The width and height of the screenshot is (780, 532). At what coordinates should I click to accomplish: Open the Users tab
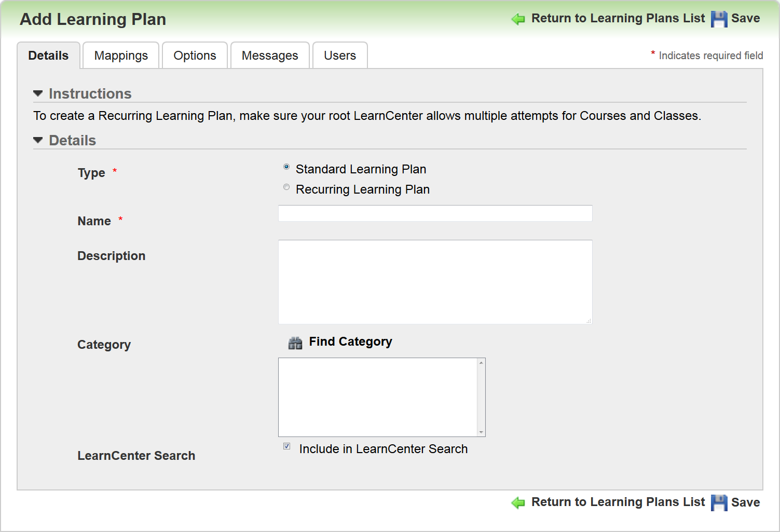(x=340, y=56)
